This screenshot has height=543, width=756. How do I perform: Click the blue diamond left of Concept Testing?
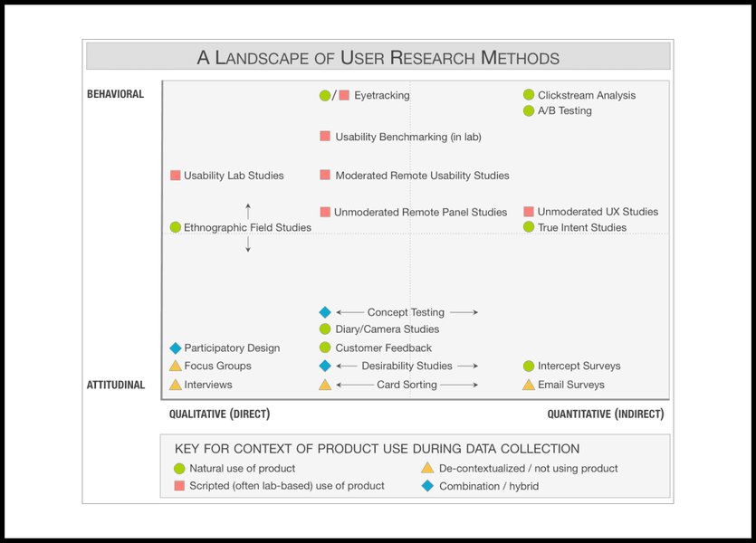(325, 312)
